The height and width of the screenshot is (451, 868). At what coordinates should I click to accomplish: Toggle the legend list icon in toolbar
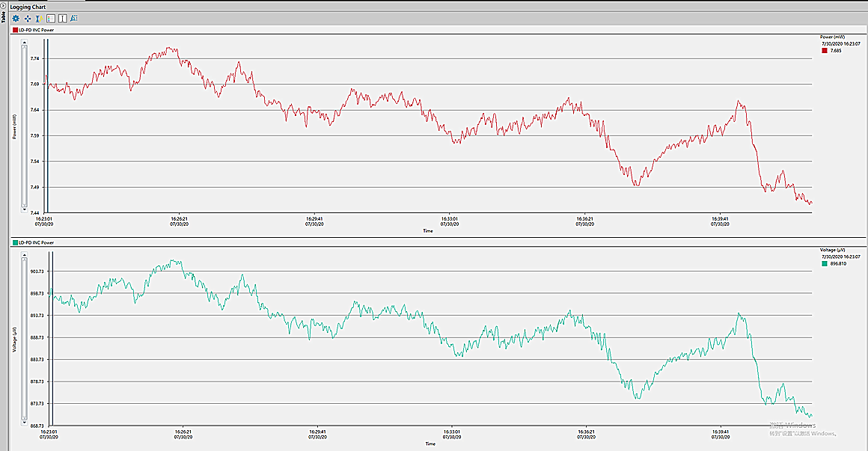pyautogui.click(x=50, y=18)
